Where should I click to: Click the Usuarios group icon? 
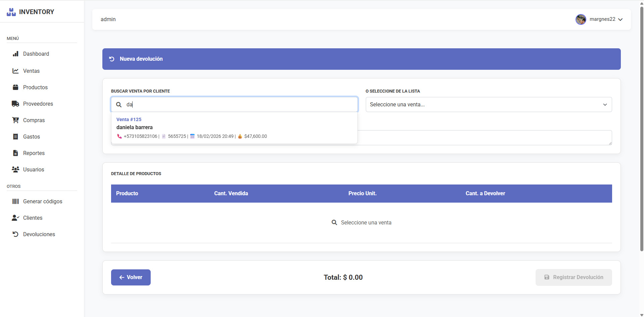point(15,169)
